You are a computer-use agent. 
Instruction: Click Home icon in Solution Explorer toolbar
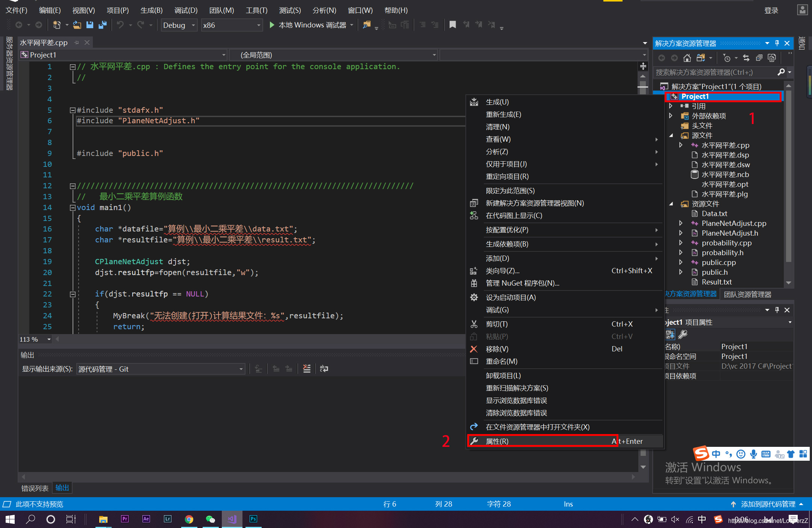click(687, 58)
